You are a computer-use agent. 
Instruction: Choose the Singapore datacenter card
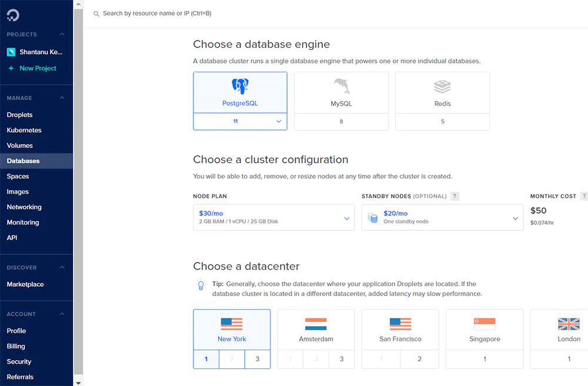point(485,330)
